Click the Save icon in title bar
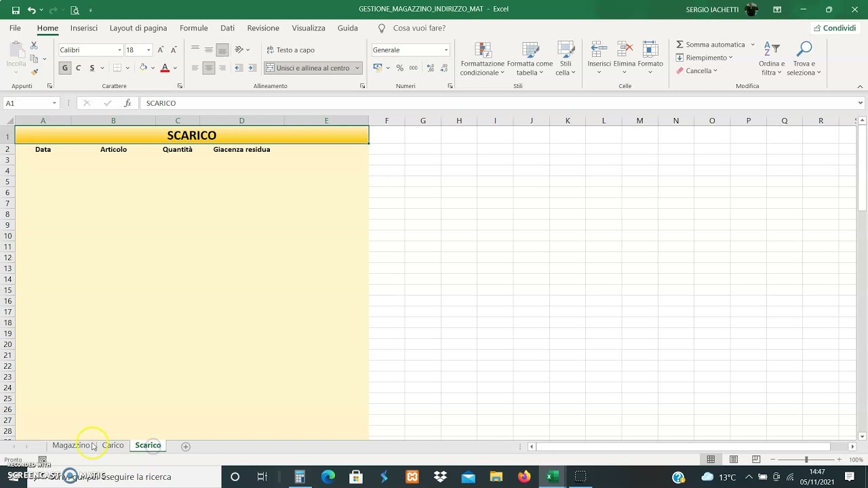This screenshot has height=488, width=868. (16, 9)
